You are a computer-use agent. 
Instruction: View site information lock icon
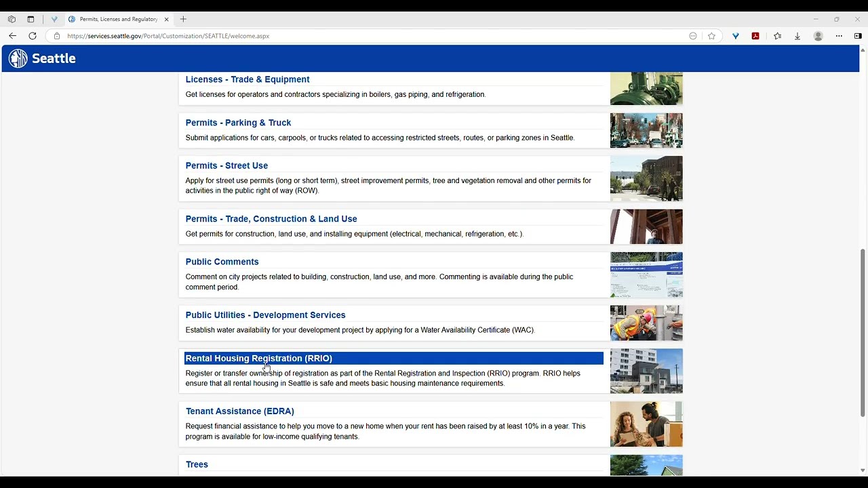coord(57,36)
